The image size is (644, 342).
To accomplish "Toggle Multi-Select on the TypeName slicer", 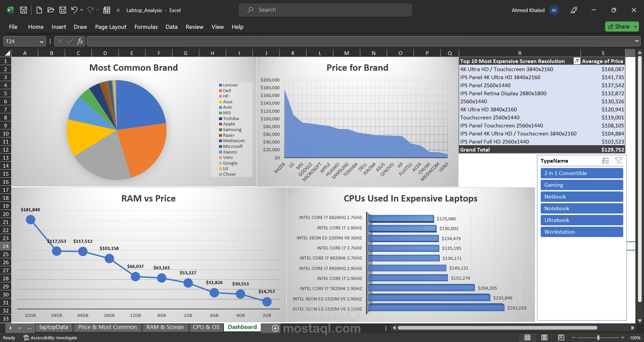I will click(x=605, y=161).
